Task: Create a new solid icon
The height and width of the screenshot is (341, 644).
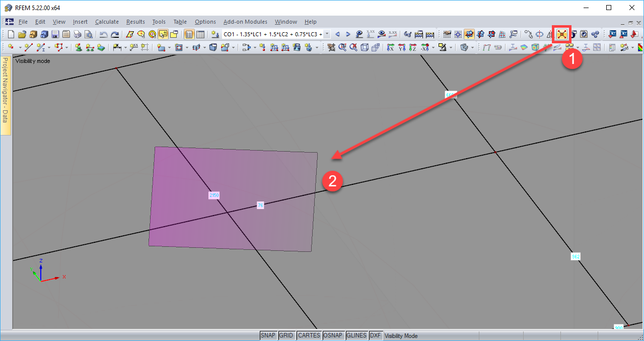Action: pyautogui.click(x=213, y=47)
